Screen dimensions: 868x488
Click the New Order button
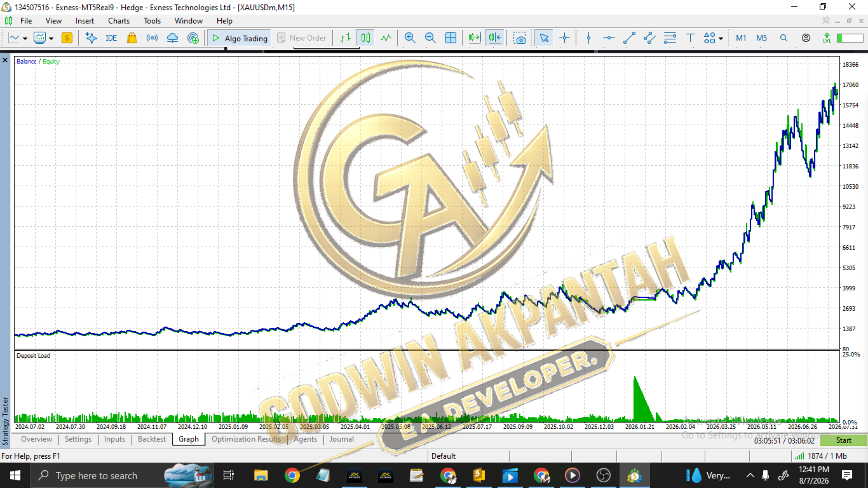pyautogui.click(x=302, y=38)
